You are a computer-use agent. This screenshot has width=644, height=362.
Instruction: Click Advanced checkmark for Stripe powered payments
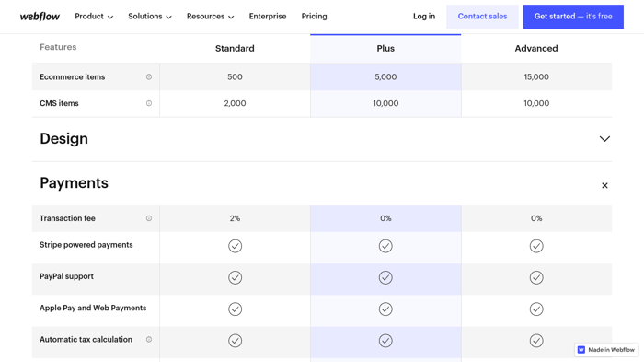pyautogui.click(x=536, y=246)
